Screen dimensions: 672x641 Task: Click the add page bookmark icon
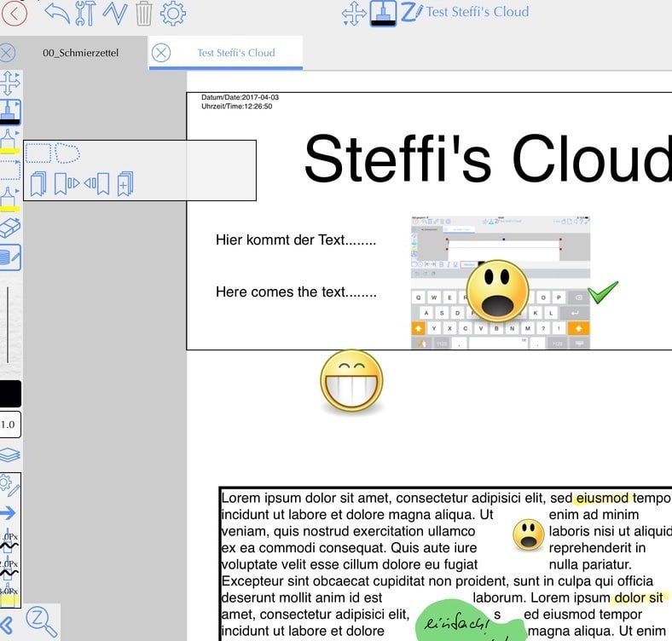(x=125, y=183)
